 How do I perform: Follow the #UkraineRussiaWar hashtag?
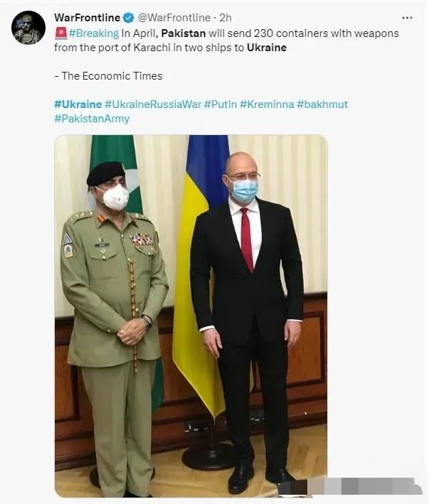coord(153,104)
